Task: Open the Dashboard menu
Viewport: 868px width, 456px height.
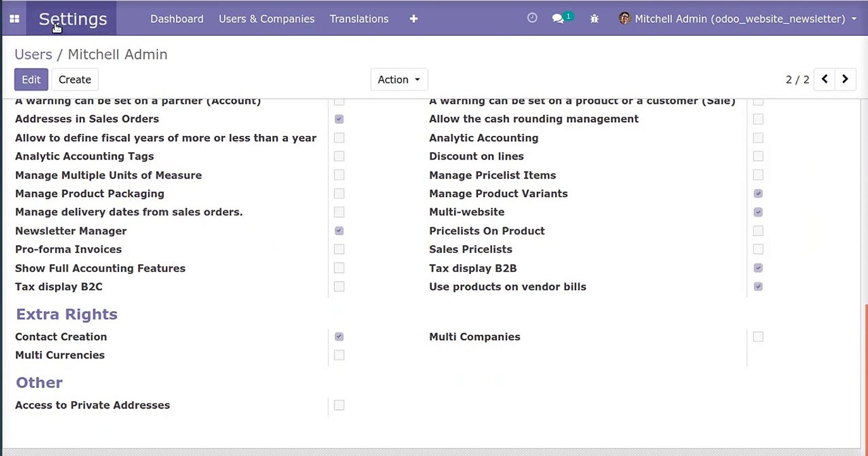Action: click(177, 19)
